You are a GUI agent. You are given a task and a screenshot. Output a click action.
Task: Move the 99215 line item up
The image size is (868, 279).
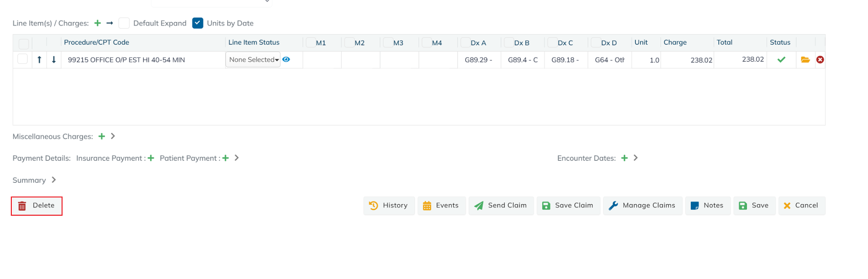click(39, 60)
